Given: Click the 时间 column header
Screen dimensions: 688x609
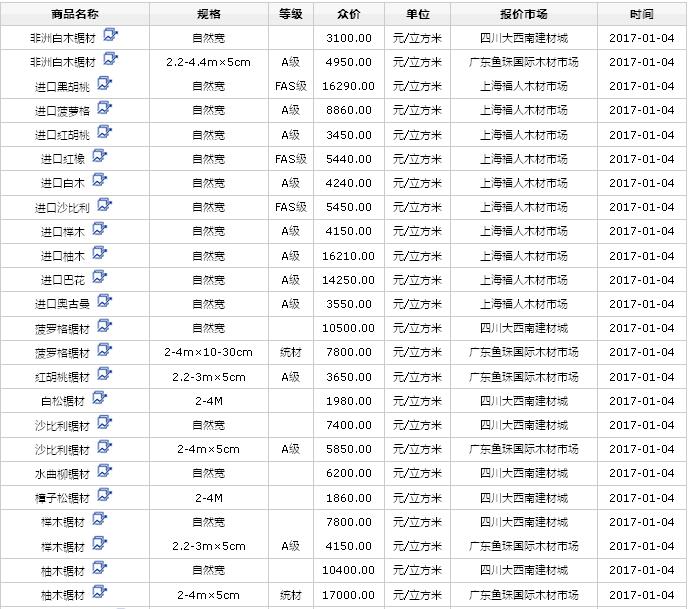Looking at the screenshot, I should [x=642, y=15].
